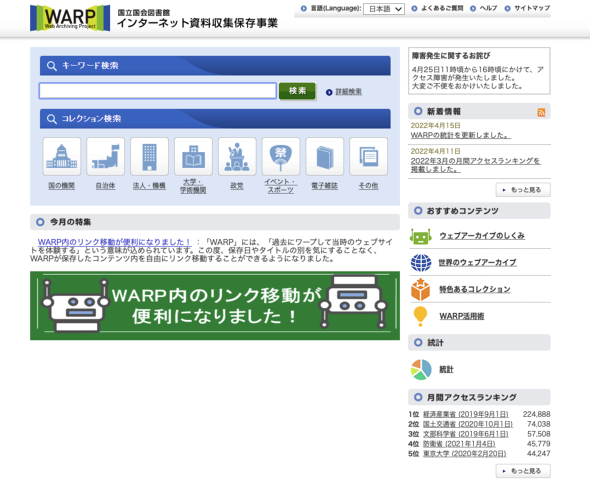Open the 法人・機構 text link
The height and width of the screenshot is (489, 590).
tap(149, 185)
